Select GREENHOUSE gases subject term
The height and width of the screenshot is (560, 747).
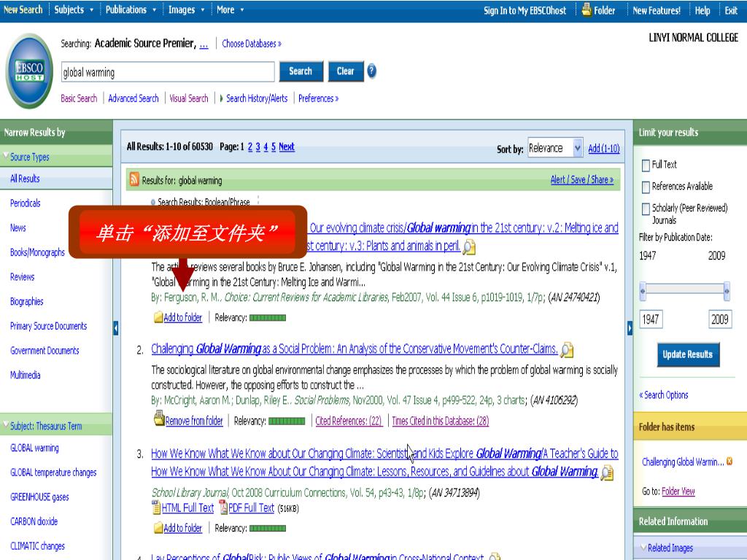pos(39,497)
